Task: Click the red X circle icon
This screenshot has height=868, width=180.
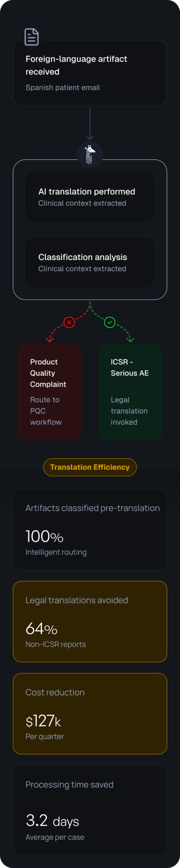Action: click(x=69, y=322)
